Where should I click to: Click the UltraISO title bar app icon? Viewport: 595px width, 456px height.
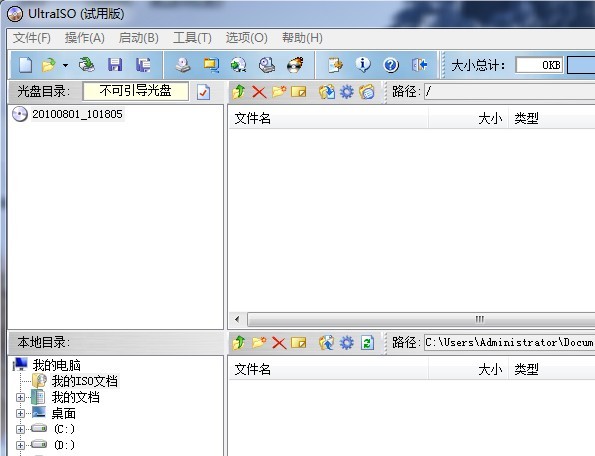[x=15, y=14]
